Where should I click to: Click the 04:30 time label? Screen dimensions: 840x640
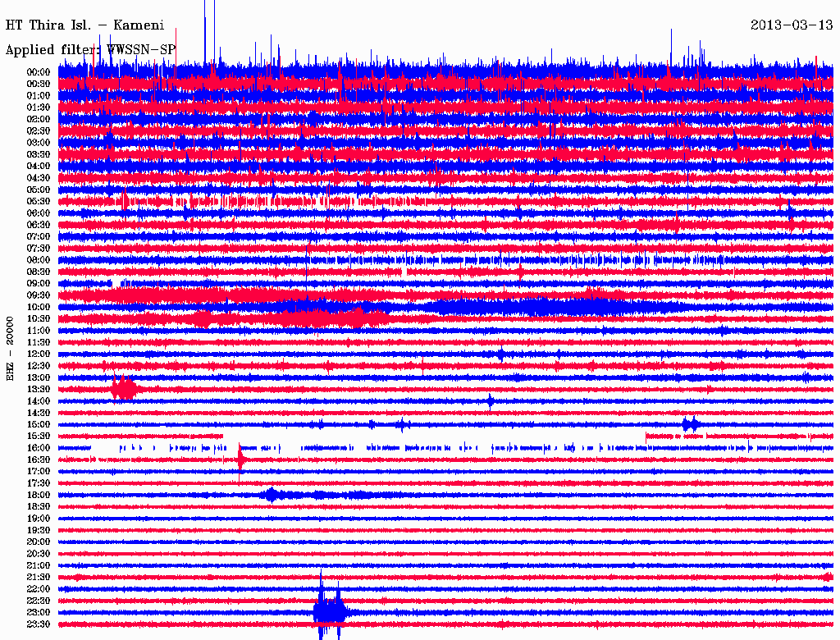tap(39, 178)
